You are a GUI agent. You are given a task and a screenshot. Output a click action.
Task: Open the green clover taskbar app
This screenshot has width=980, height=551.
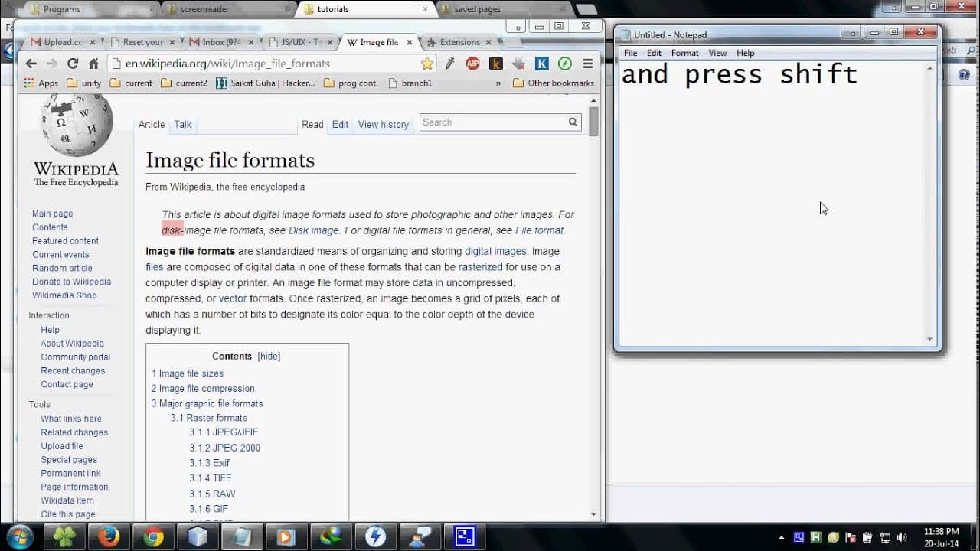tap(64, 536)
